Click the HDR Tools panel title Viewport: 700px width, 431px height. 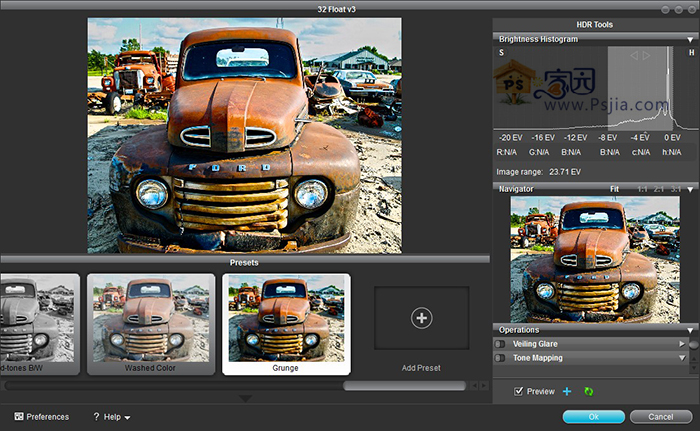coord(594,25)
